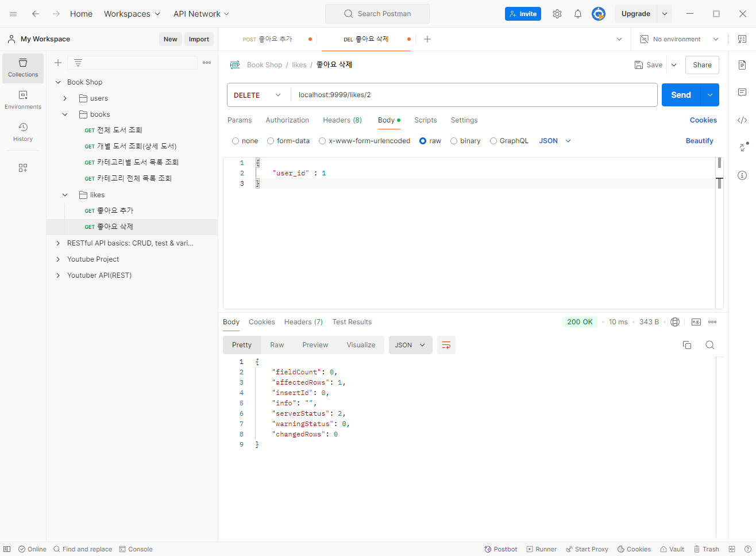756x556 pixels.
Task: Create new collection with plus icon
Action: point(58,63)
